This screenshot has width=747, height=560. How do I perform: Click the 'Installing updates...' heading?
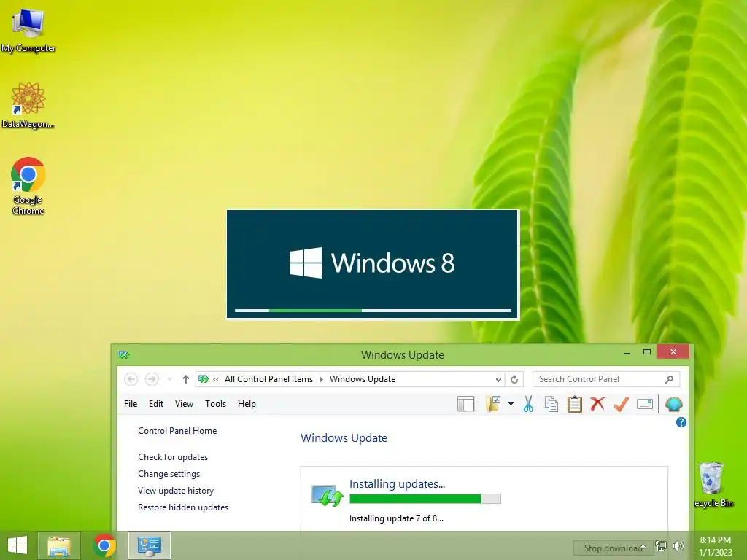tap(397, 484)
